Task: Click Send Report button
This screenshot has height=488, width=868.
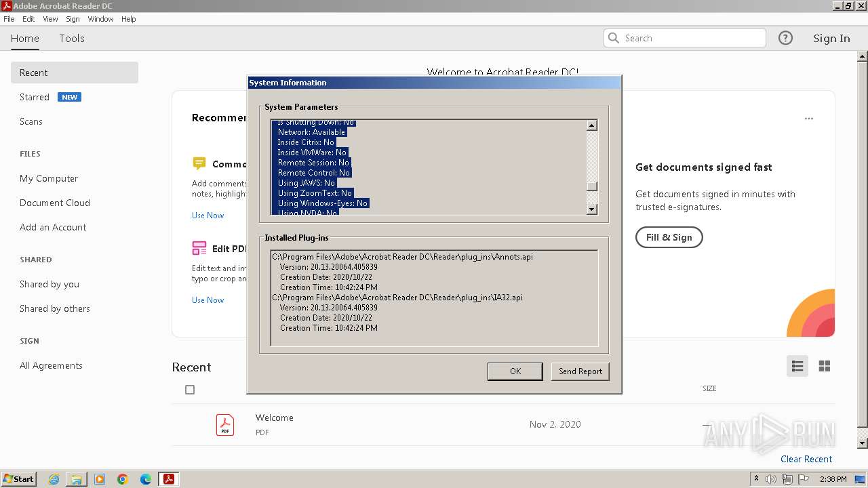Action: coord(580,371)
